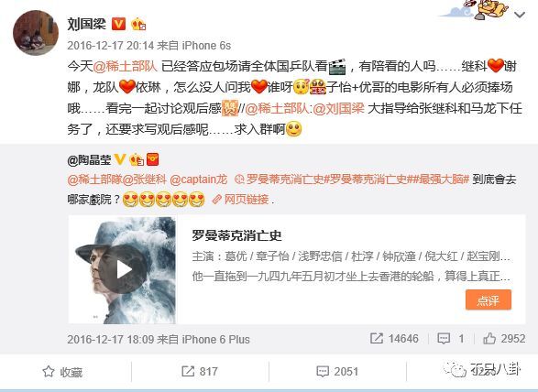Viewport: 538px width, 392px height.
Task: Open the comments with 2051 replies
Action: tap(337, 372)
